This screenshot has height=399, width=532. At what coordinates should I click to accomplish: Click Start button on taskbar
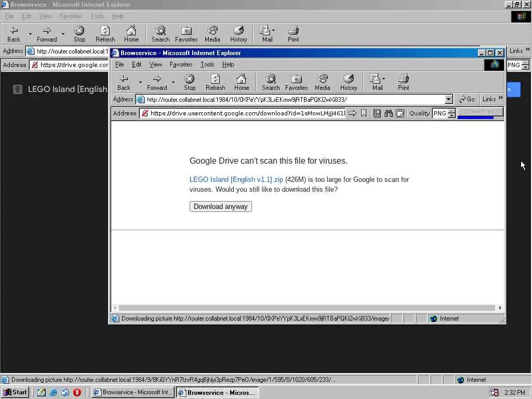click(x=15, y=392)
